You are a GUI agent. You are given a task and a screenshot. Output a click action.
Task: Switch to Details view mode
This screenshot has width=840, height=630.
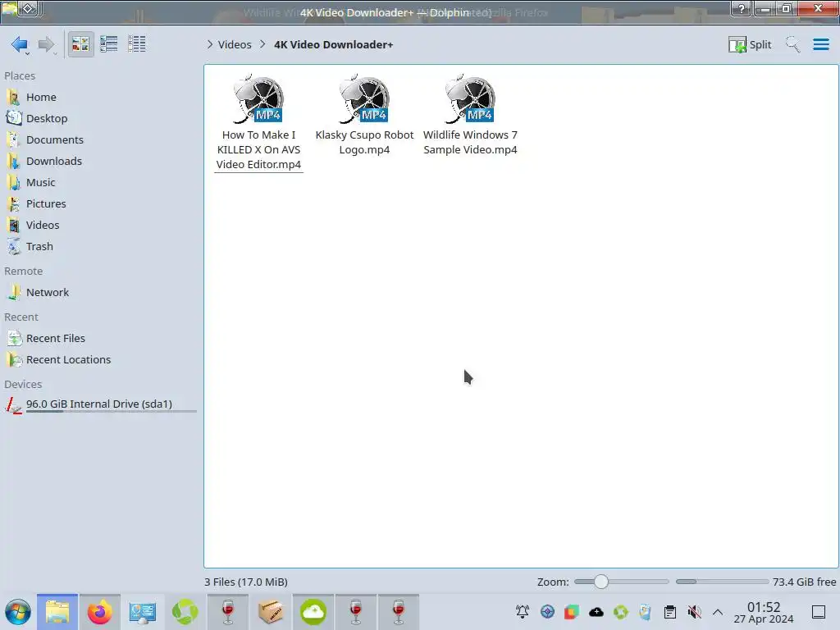[137, 44]
